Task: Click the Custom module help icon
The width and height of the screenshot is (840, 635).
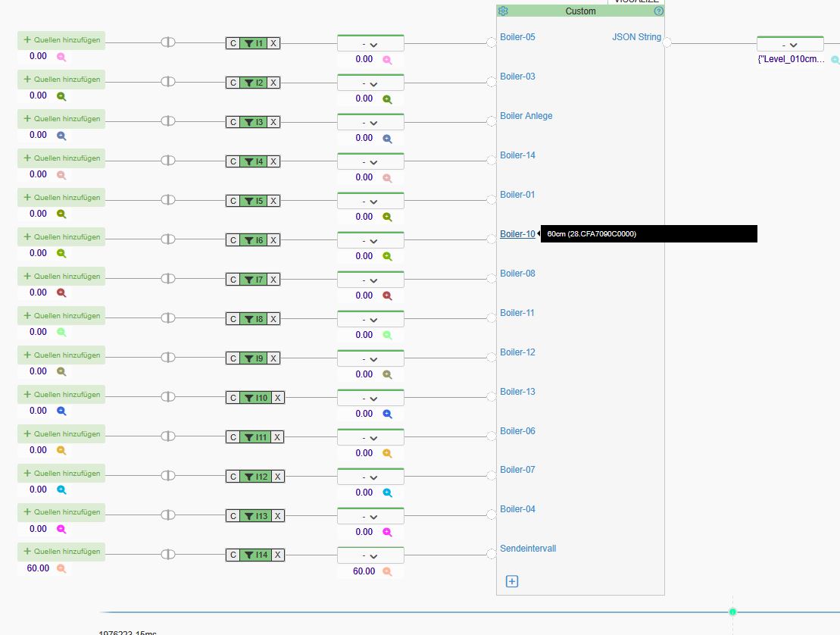Action: 658,11
